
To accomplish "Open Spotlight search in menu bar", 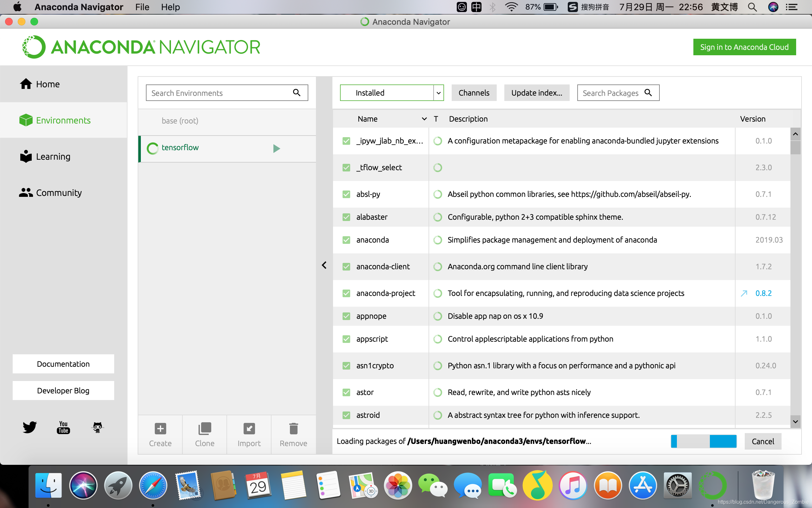I will (x=752, y=7).
